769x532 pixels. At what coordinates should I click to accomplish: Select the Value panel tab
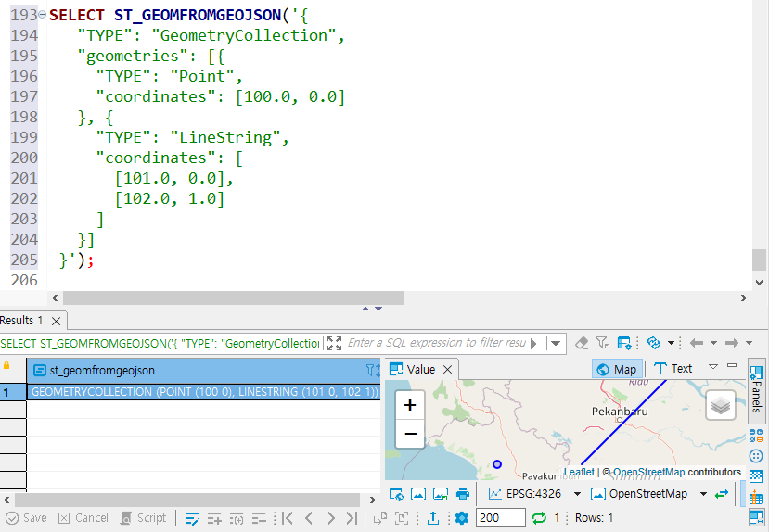point(421,370)
